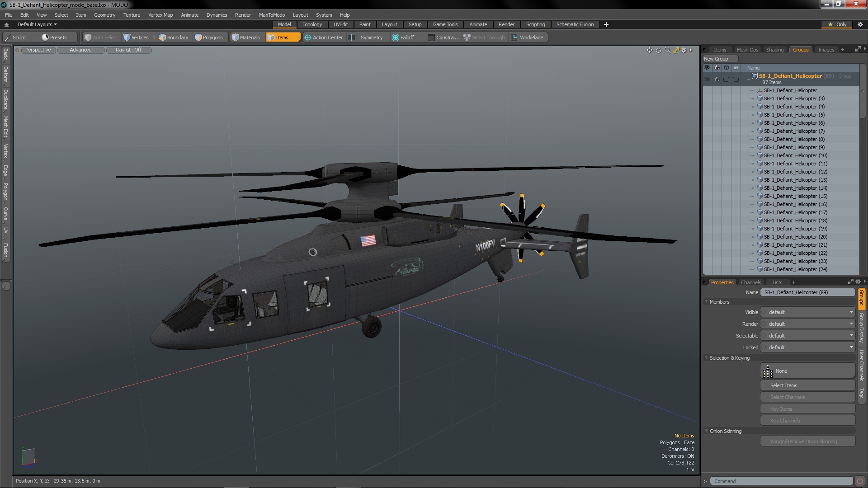Open layout settings gear at top right

pyautogui.click(x=860, y=24)
